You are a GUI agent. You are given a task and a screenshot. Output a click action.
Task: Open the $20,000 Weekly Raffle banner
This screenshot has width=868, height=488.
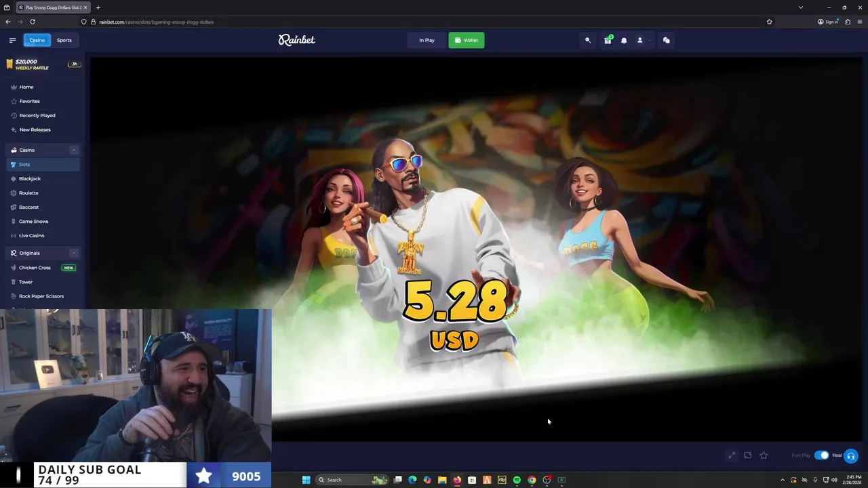point(43,64)
